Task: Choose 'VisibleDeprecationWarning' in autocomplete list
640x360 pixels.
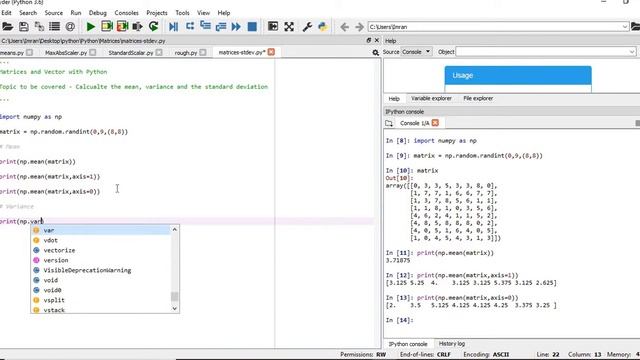Action: 101,270
